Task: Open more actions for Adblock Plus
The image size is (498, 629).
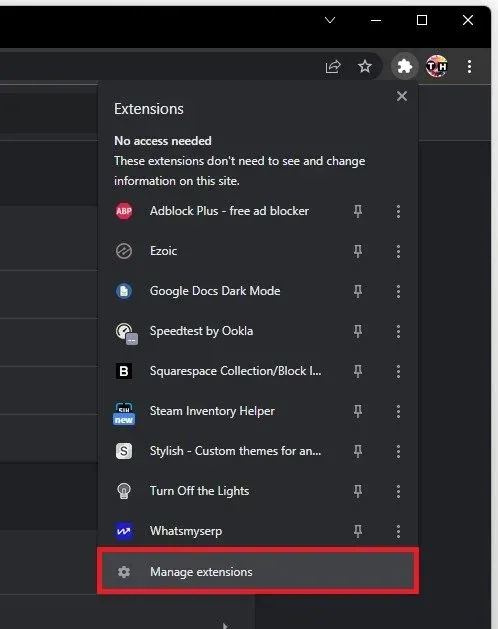Action: coord(398,211)
